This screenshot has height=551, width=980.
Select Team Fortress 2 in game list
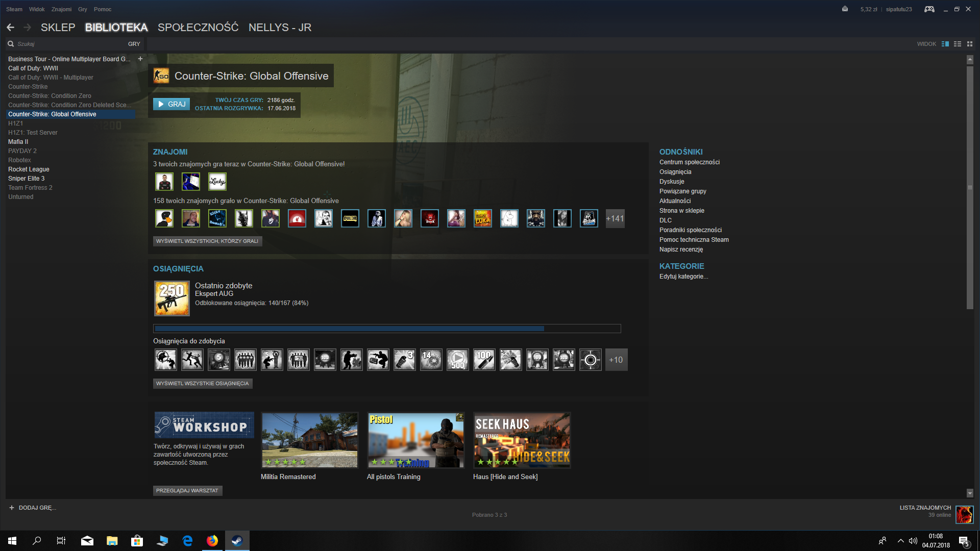point(30,188)
